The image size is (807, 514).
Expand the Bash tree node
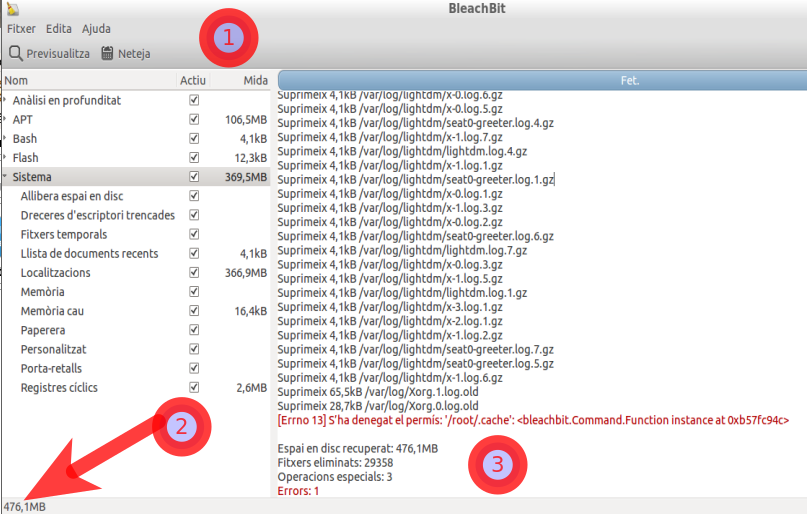[5, 138]
